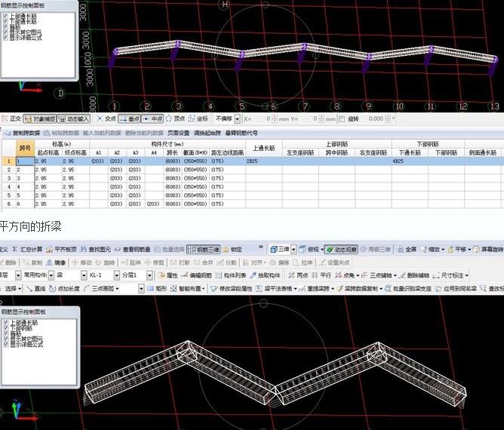Open the 梁 component type dropdown
This screenshot has width=504, height=430.
[x=84, y=275]
